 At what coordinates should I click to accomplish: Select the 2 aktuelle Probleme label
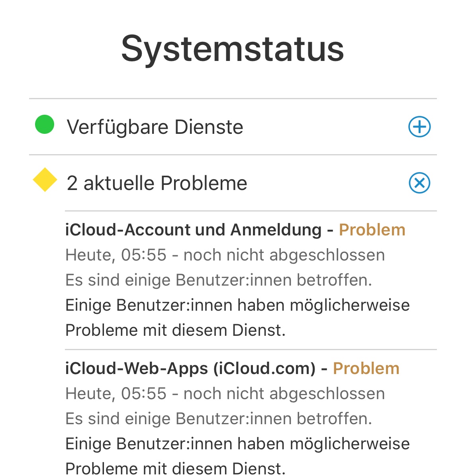pos(157,183)
